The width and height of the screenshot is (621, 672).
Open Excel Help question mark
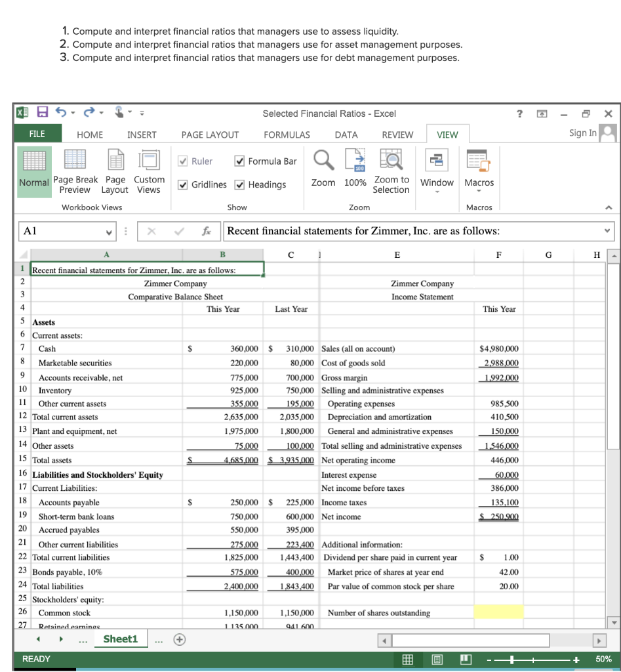tap(519, 114)
